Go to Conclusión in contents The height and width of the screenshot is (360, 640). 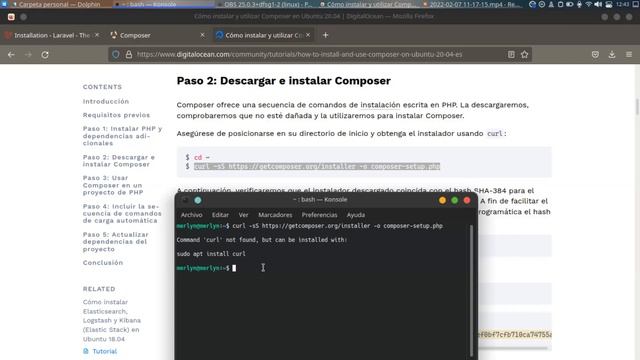(103, 263)
